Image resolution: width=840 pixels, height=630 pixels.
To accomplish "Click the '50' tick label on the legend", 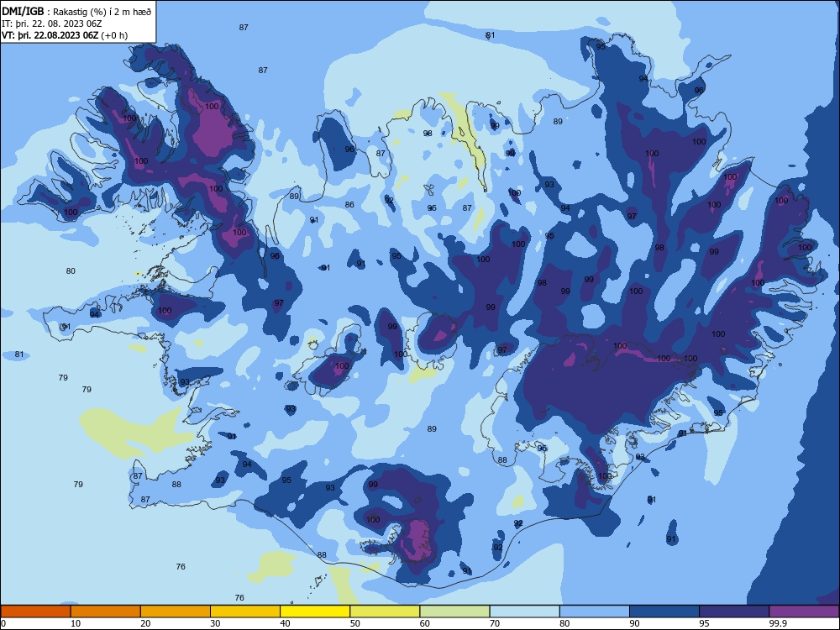I will tap(354, 623).
